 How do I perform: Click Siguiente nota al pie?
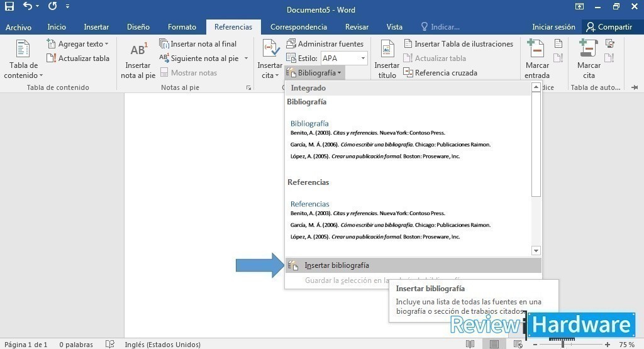(199, 58)
